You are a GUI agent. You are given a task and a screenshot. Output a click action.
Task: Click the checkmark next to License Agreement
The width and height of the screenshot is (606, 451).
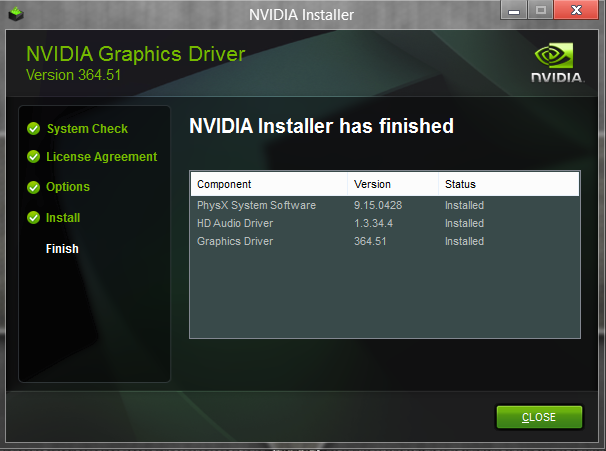34,157
